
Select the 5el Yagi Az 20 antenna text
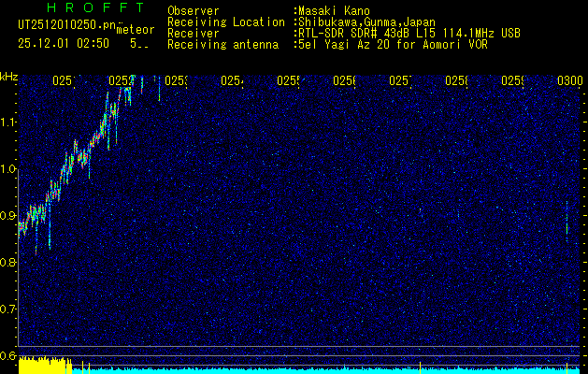coord(393,45)
